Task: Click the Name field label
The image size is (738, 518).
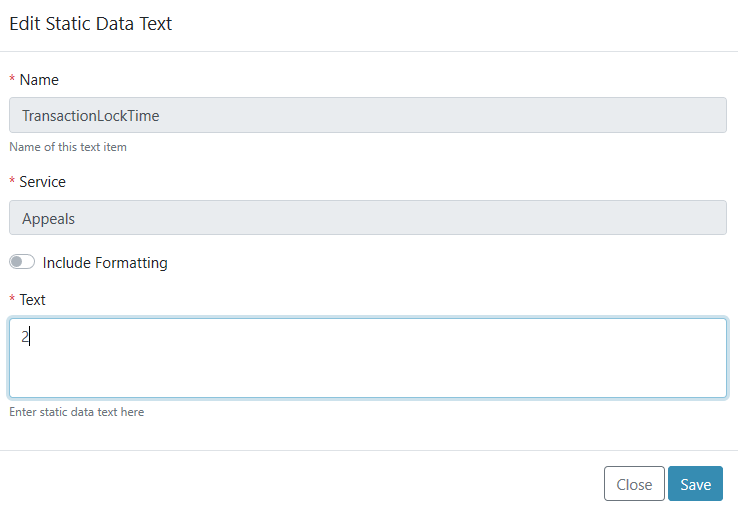Action: pos(39,80)
